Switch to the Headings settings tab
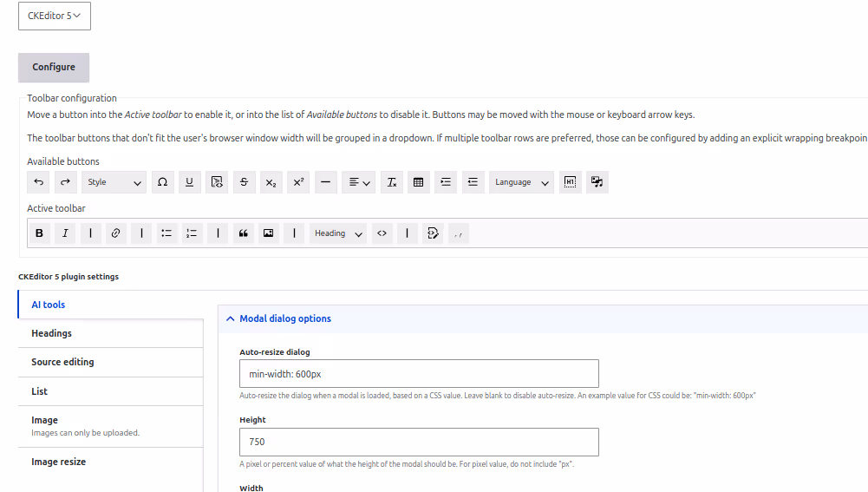This screenshot has height=492, width=868. pos(111,333)
